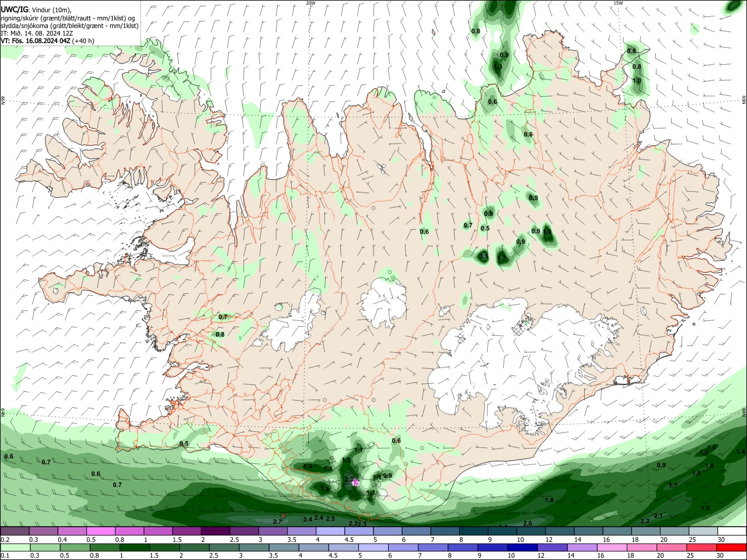Screen dimensions: 747x560
Task: Click the 2.1 precipitation value on the map
Action: tap(658, 516)
